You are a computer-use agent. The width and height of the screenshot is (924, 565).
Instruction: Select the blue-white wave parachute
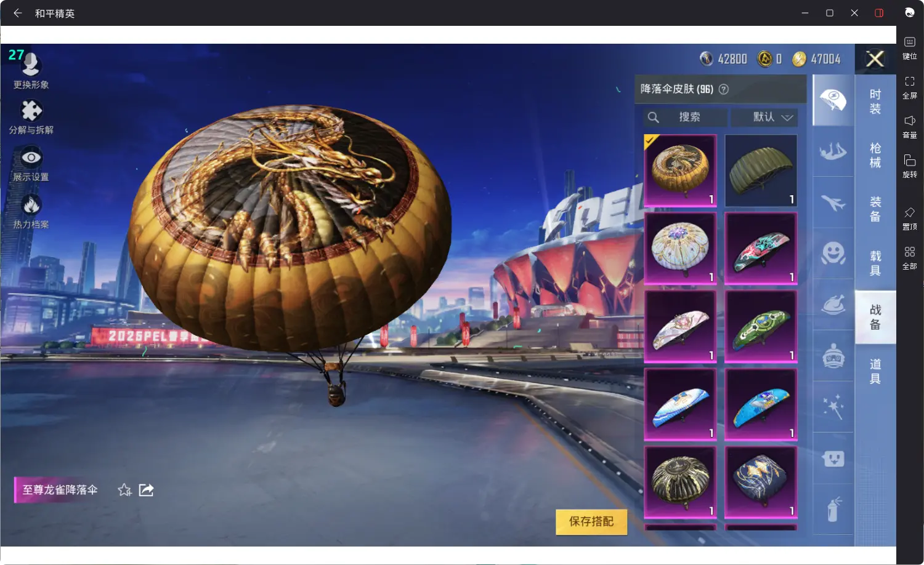(x=681, y=404)
